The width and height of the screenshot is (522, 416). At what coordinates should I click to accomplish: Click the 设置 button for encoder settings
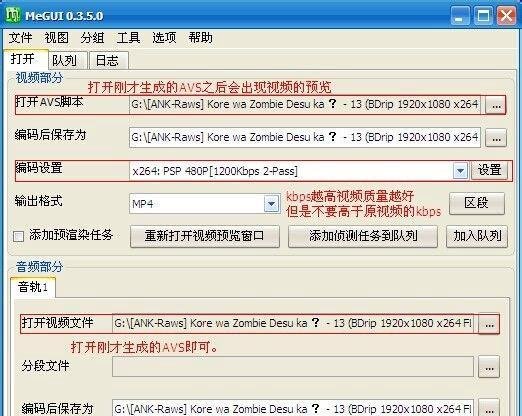click(490, 170)
